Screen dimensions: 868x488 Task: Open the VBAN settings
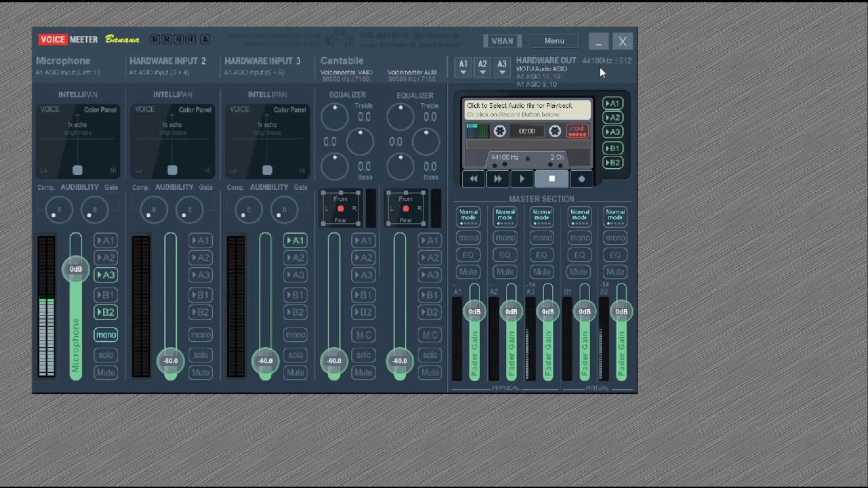(x=502, y=41)
